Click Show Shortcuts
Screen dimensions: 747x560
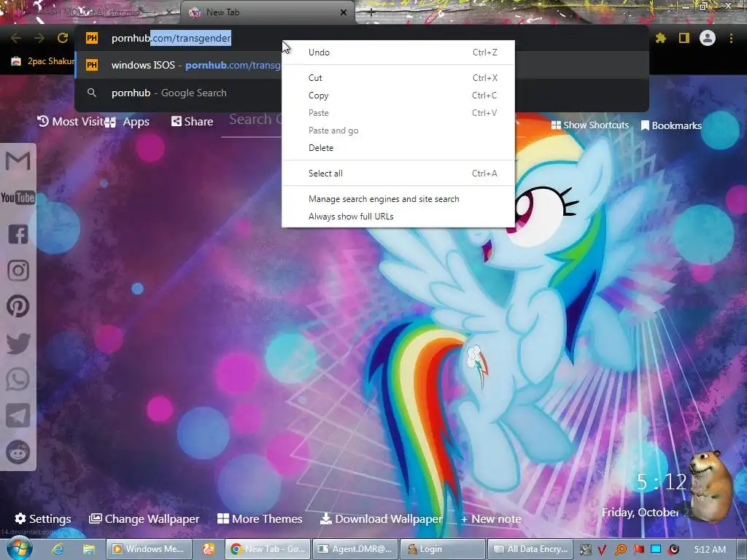[589, 125]
